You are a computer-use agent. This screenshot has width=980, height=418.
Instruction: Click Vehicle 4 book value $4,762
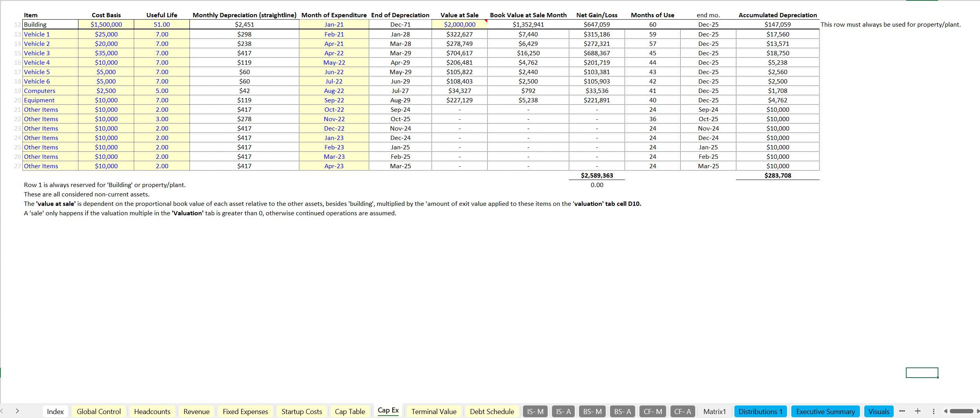pyautogui.click(x=528, y=62)
